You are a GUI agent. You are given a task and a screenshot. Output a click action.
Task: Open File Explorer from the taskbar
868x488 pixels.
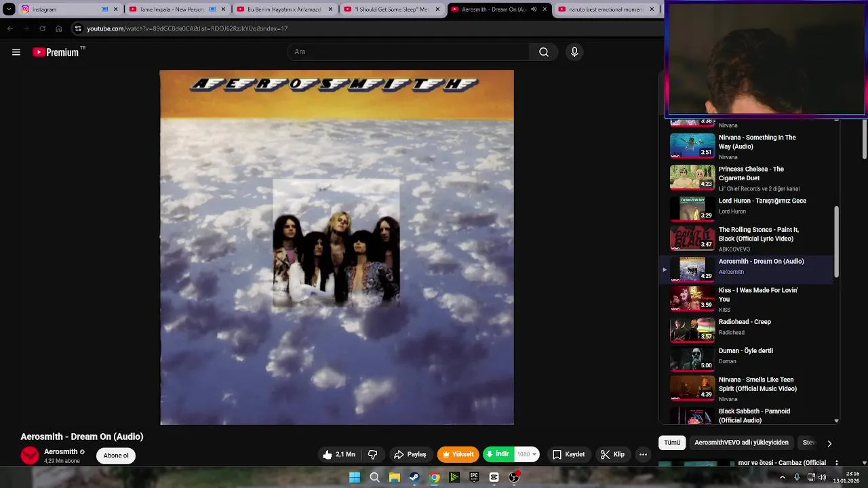click(x=394, y=477)
